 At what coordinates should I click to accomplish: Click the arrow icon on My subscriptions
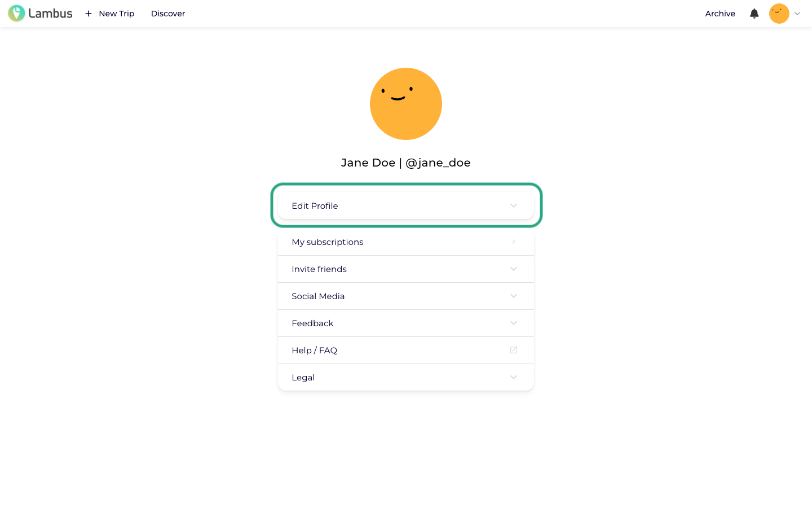coord(513,242)
